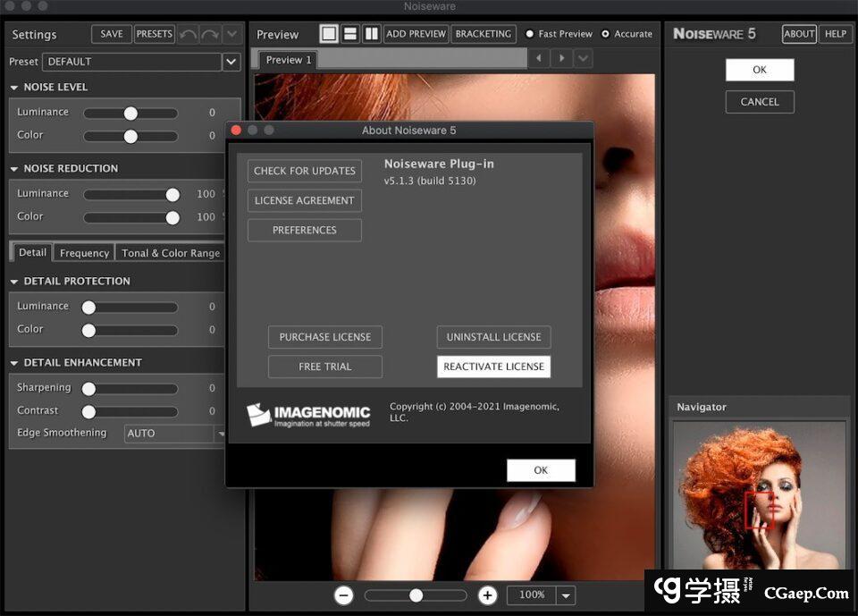Select Accurate preview radio option

[606, 34]
